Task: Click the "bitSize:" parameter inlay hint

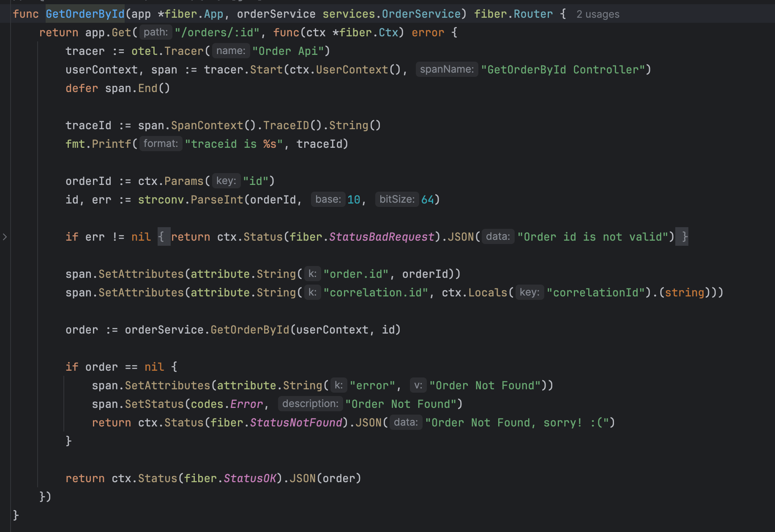Action: tap(397, 200)
